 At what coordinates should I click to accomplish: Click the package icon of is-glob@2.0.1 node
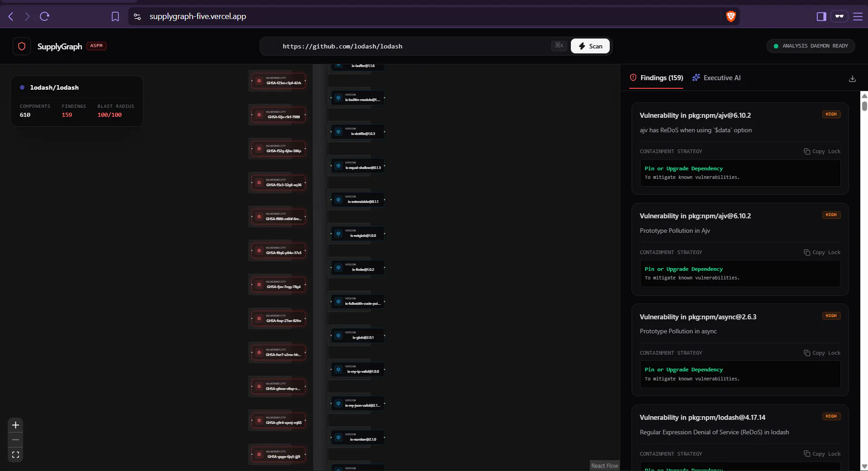click(x=338, y=336)
